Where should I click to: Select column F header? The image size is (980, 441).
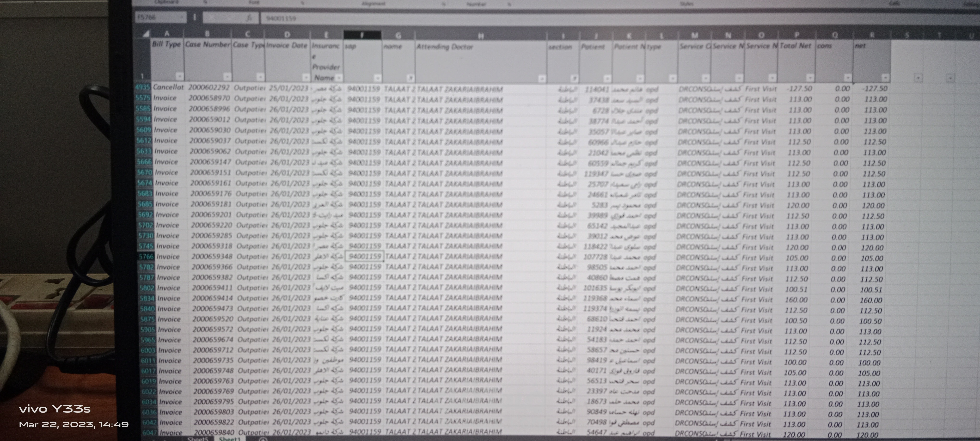click(362, 35)
